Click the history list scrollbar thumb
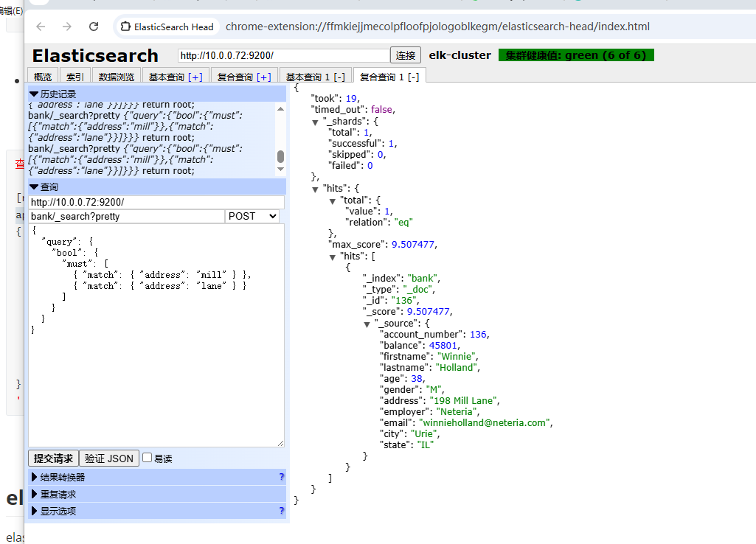The width and height of the screenshot is (756, 544). 280,156
